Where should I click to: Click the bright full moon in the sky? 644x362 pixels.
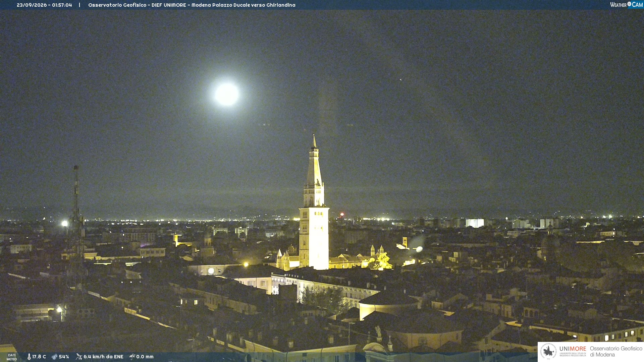tap(227, 94)
